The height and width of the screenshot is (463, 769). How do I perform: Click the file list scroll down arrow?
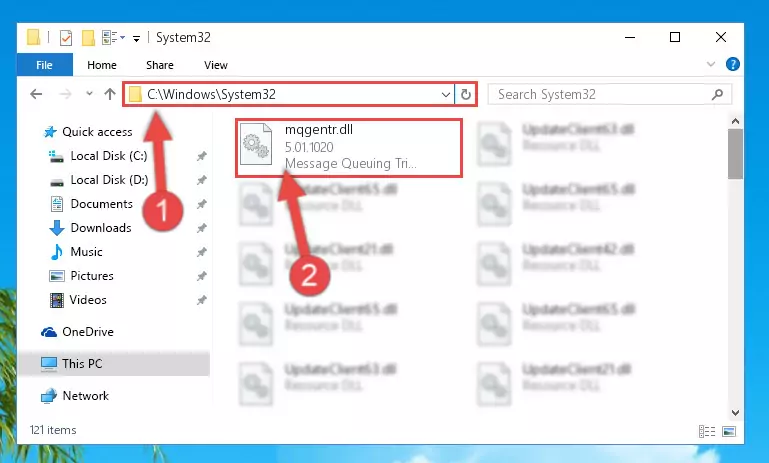click(x=735, y=413)
